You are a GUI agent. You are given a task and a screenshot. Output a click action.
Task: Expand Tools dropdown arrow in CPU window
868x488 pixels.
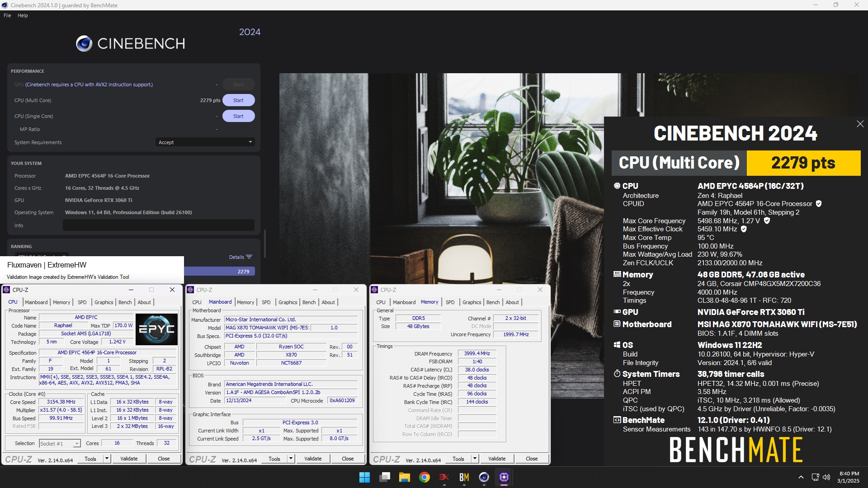tap(107, 459)
